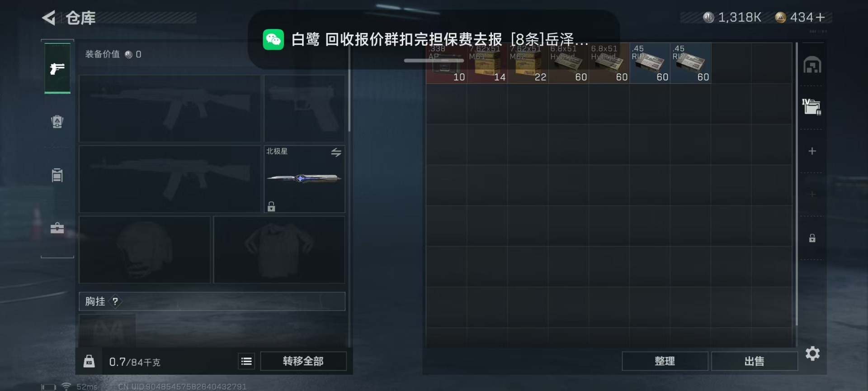Open the briefcase safe-box tab in sidebar
868x391 pixels.
57,228
